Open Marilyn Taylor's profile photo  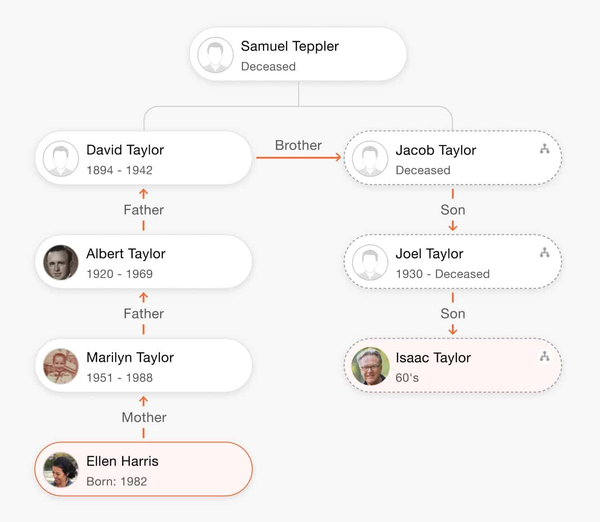click(61, 366)
